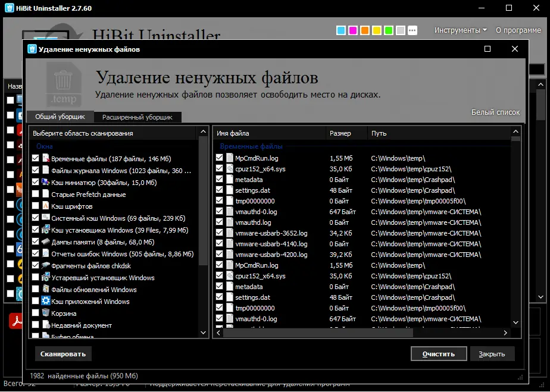550x392 pixels.
Task: Click HiBit Uninstaller app icon in main title bar
Action: (x=10, y=8)
